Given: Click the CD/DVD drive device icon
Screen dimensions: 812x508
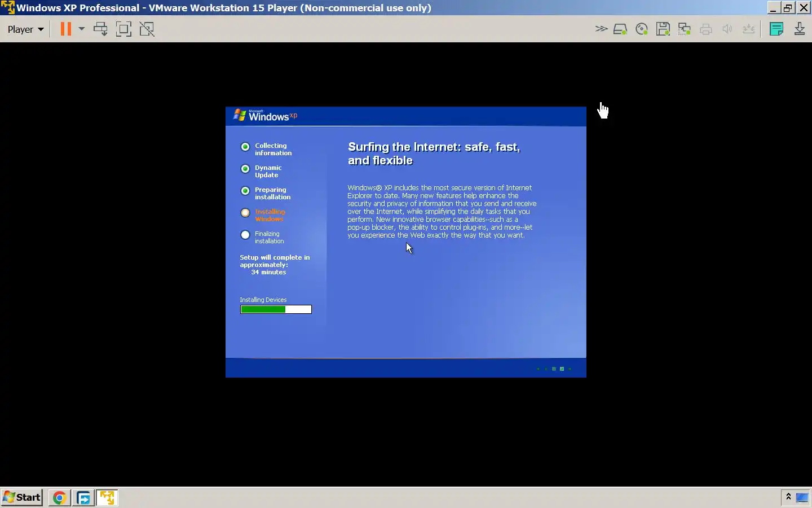Looking at the screenshot, I should coord(642,29).
